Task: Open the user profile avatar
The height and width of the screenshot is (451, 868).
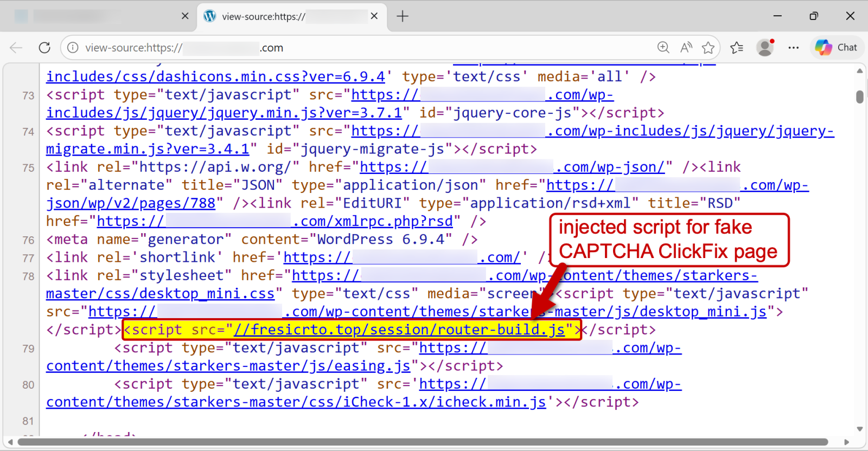Action: pos(765,48)
